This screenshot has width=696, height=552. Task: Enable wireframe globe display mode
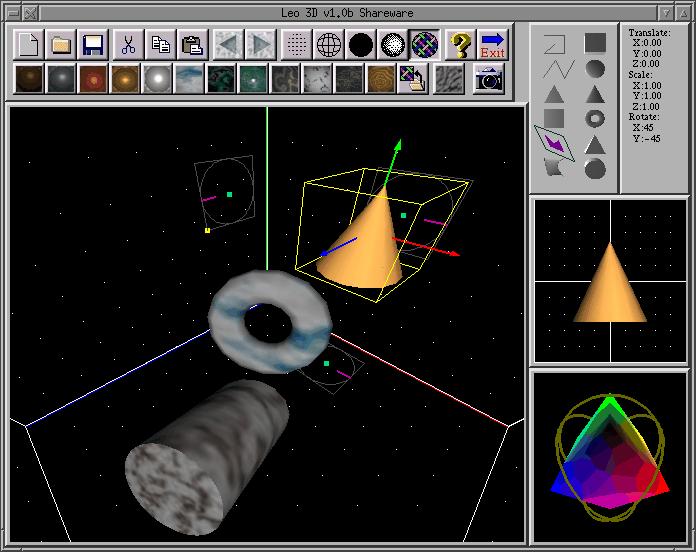coord(328,44)
